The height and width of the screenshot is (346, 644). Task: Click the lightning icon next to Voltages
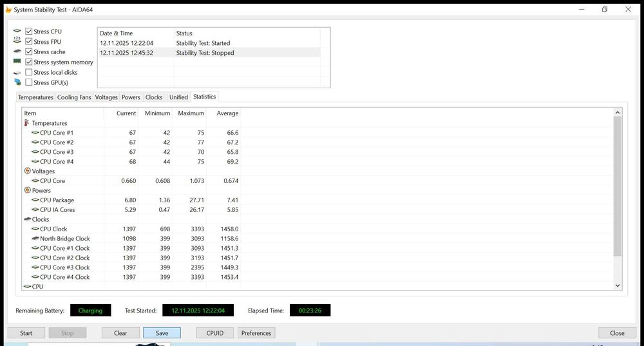(x=28, y=171)
